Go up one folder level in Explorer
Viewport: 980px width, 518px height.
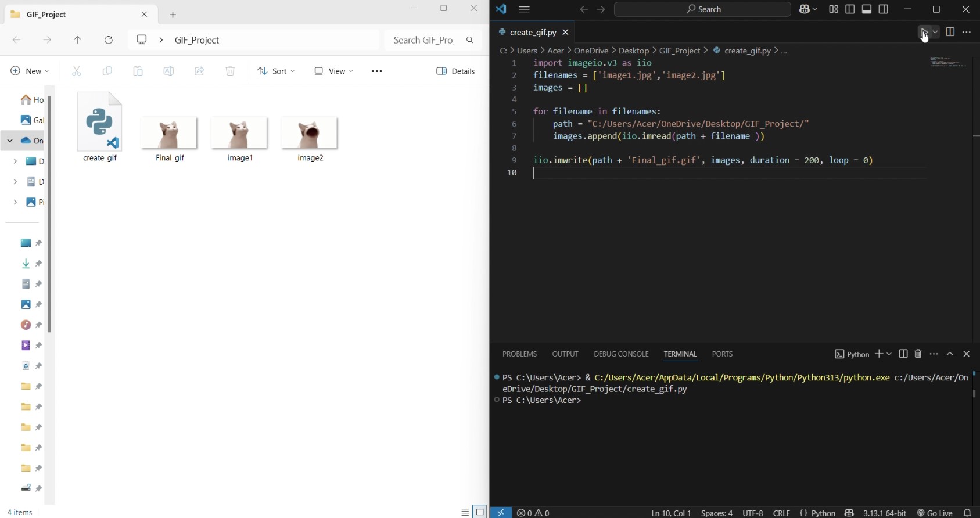[x=77, y=40]
